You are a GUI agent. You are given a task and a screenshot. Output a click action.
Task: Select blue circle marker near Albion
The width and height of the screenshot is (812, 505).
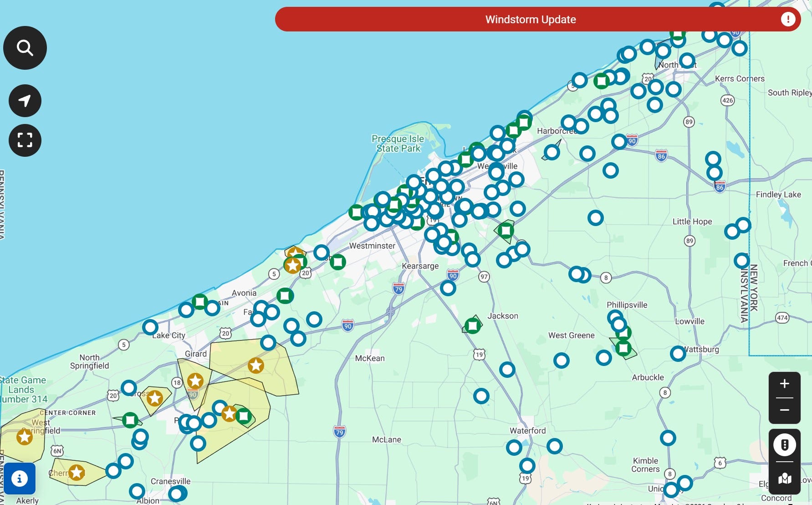[x=137, y=491]
